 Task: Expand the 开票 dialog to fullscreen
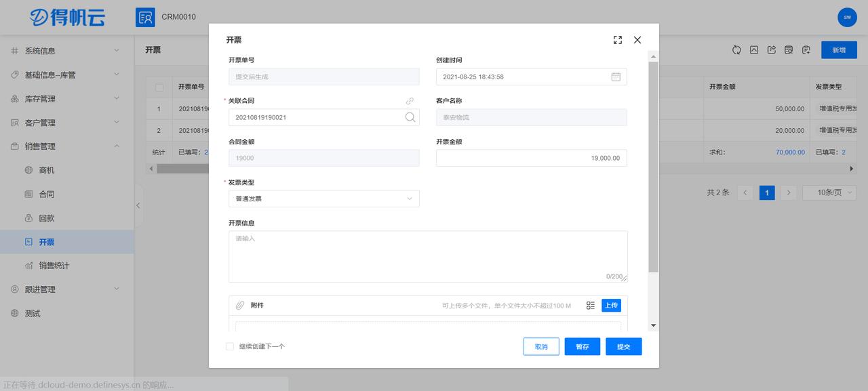pos(617,39)
